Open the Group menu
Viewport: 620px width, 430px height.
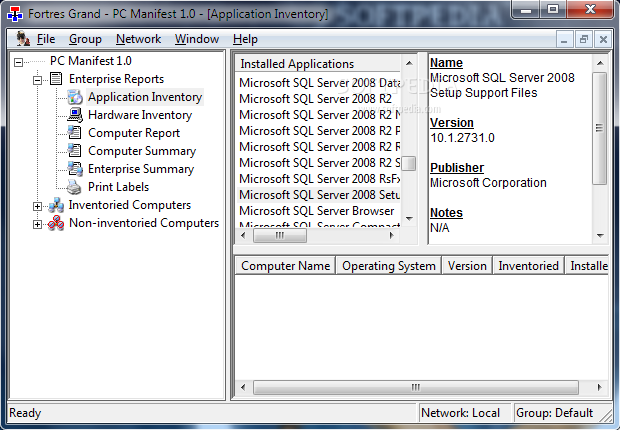pos(85,39)
